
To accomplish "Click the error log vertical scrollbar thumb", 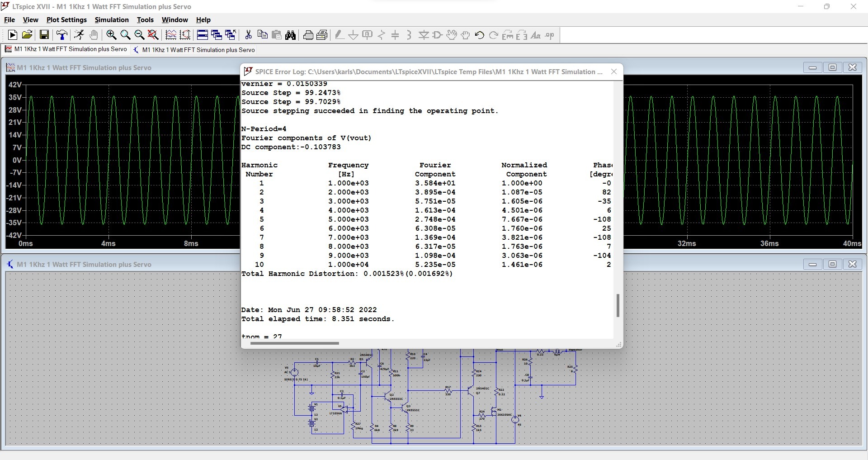I will point(618,305).
